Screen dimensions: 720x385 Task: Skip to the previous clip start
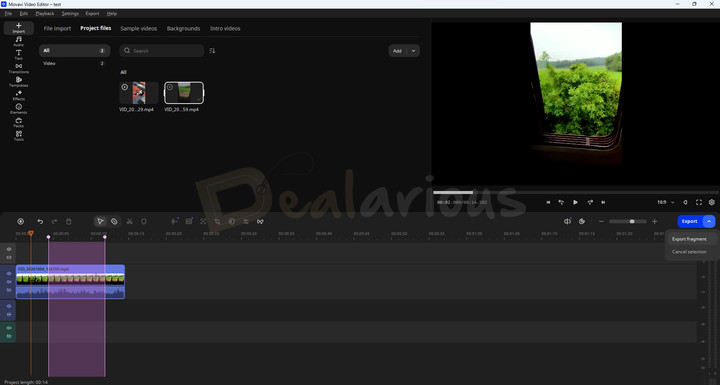(548, 202)
